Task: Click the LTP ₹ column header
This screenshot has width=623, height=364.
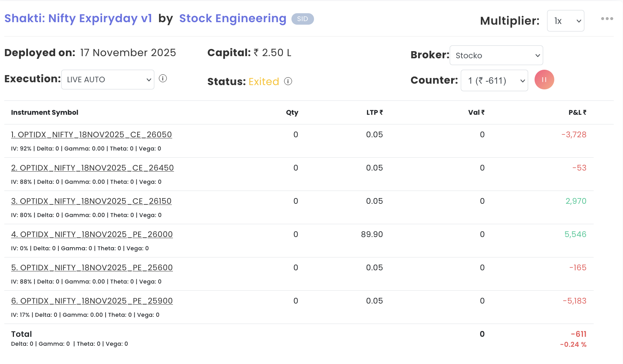Action: (375, 113)
